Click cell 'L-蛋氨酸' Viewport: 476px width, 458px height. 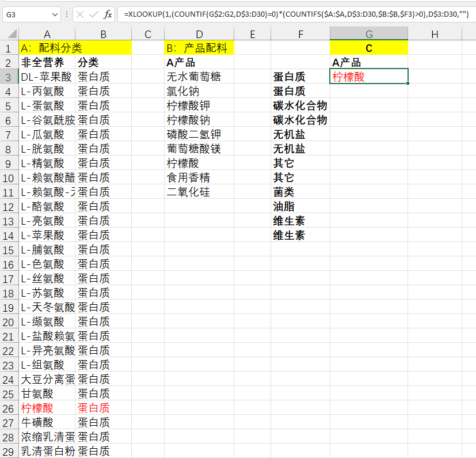click(47, 105)
